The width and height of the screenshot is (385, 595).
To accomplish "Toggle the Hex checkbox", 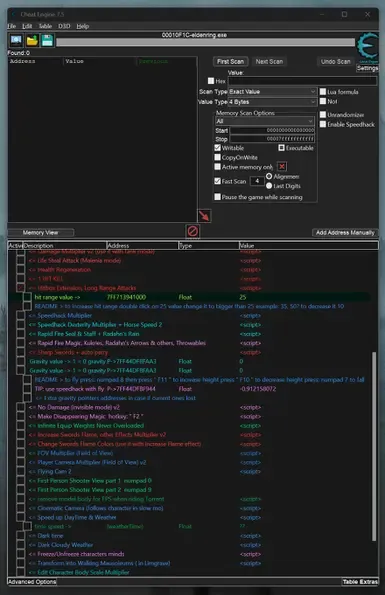I will click(x=211, y=81).
